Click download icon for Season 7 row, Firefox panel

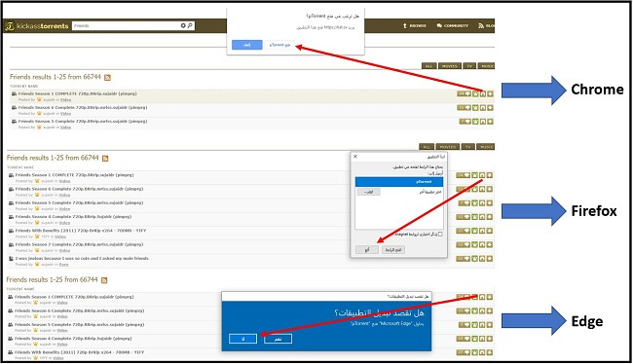tap(489, 245)
